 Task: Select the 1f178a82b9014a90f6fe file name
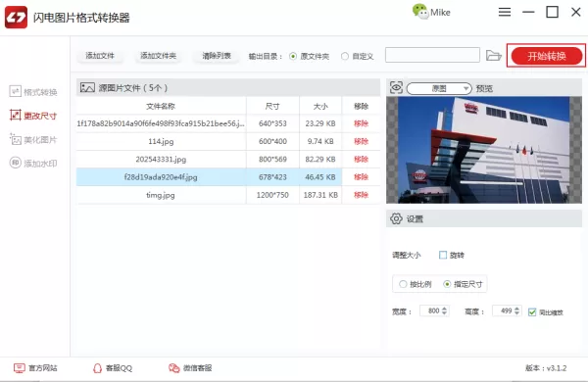pos(161,123)
